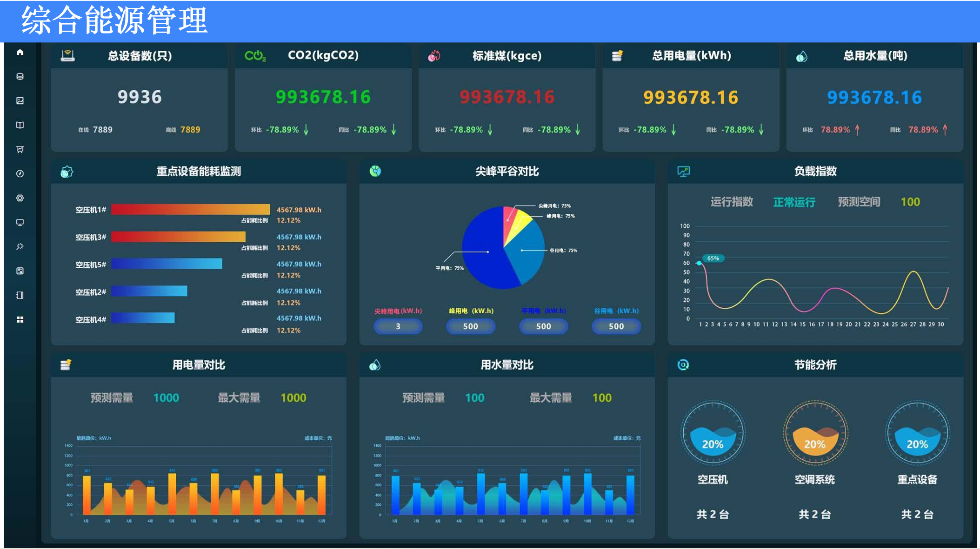The width and height of the screenshot is (980, 549).
Task: Click the four-square grid sidebar icon
Action: 20,319
